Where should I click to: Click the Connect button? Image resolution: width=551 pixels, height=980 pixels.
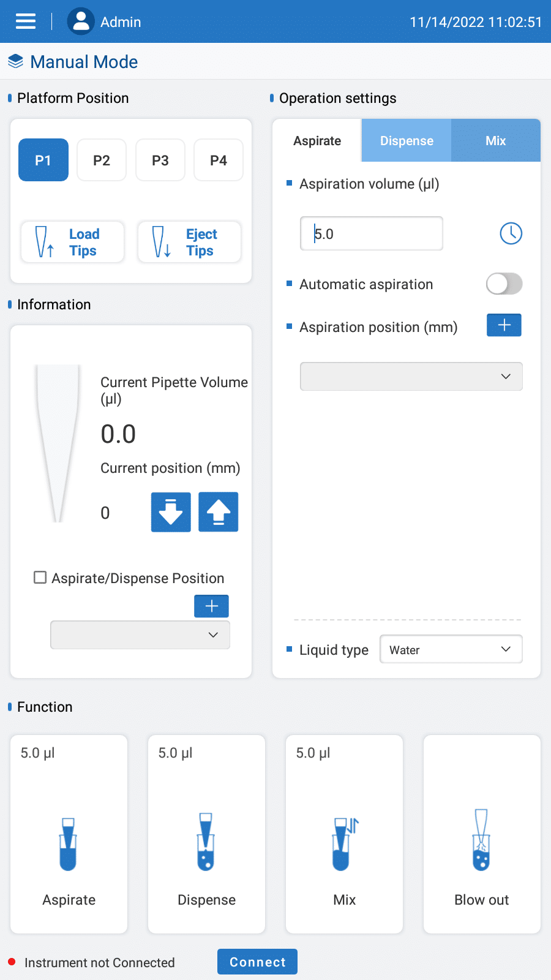click(x=257, y=962)
